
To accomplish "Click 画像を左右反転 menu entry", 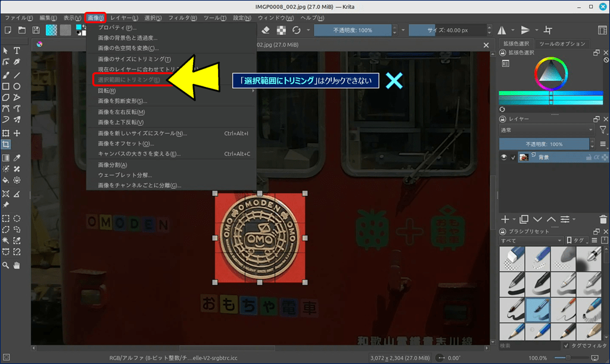I will [122, 112].
